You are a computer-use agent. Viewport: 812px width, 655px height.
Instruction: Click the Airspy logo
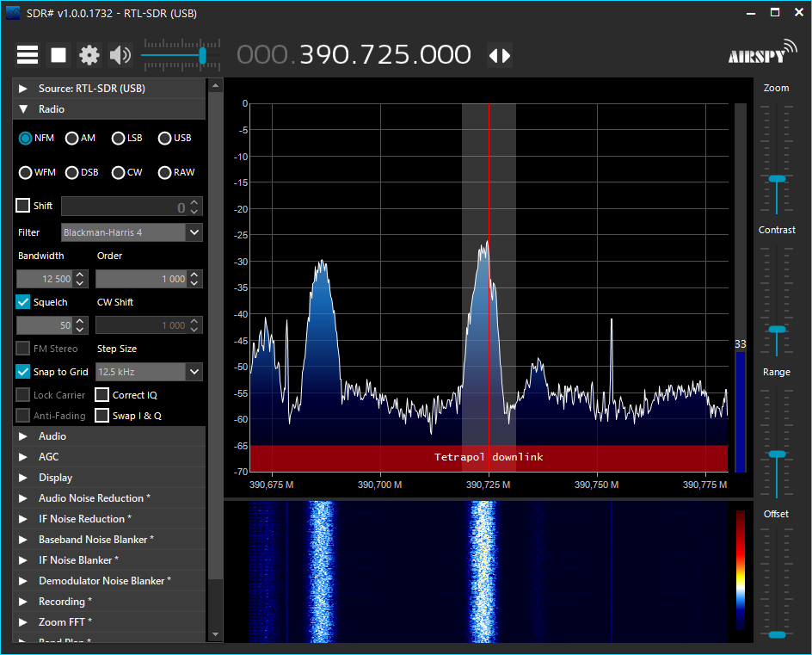(763, 52)
